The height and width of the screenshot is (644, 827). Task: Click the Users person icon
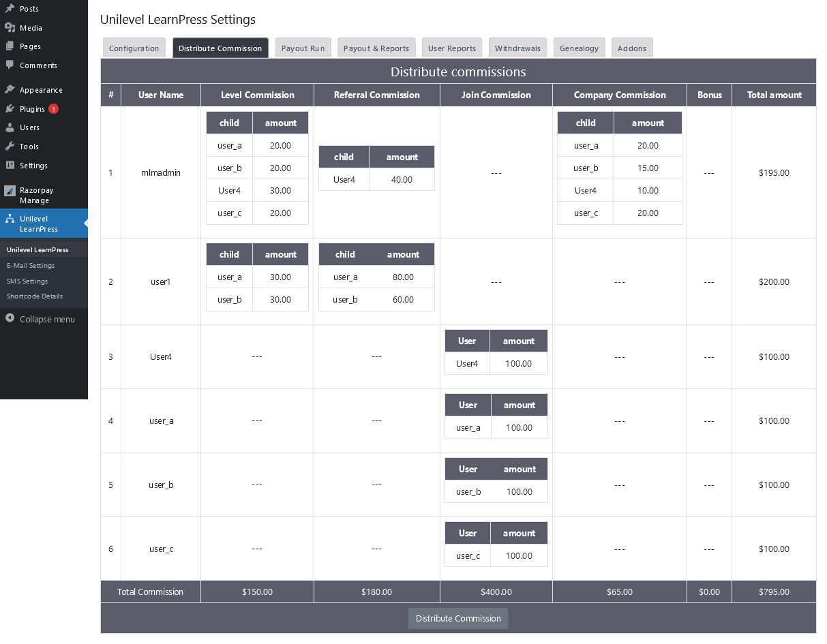coord(10,127)
